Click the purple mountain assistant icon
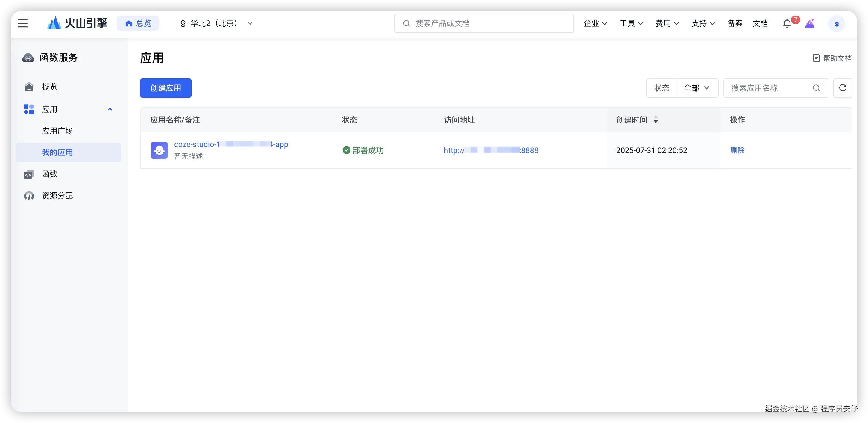 tap(810, 24)
